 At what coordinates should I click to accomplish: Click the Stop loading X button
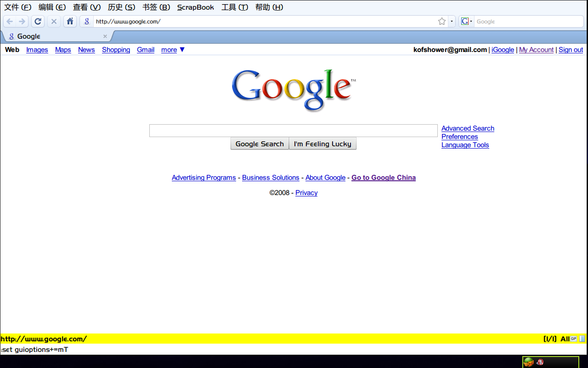click(x=54, y=22)
